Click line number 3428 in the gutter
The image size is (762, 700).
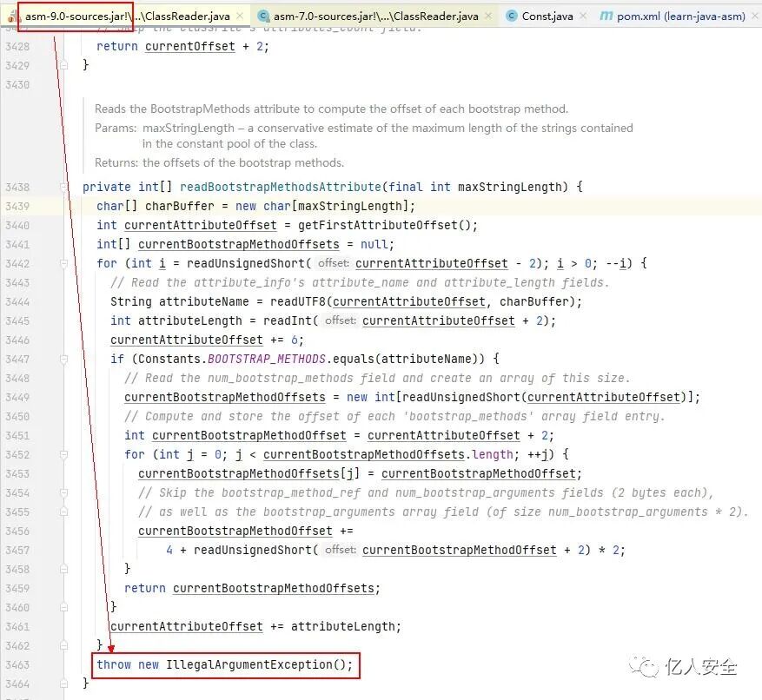pyautogui.click(x=17, y=47)
